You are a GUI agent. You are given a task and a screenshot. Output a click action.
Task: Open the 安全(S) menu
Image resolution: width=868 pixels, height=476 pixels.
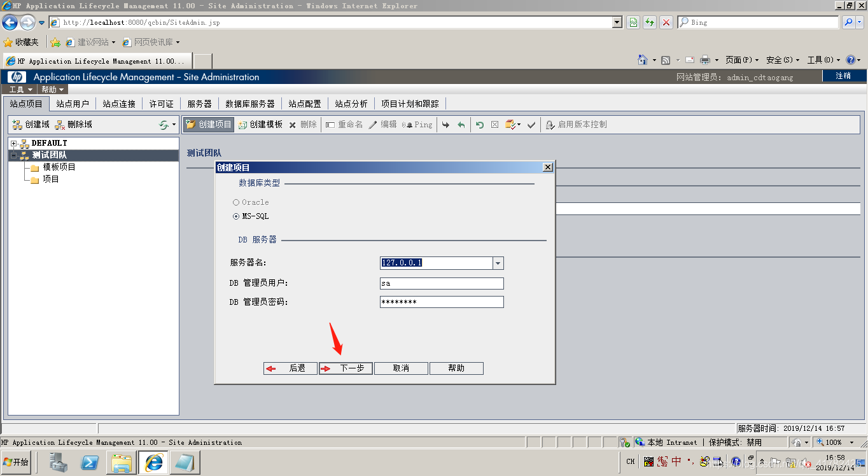coord(783,60)
